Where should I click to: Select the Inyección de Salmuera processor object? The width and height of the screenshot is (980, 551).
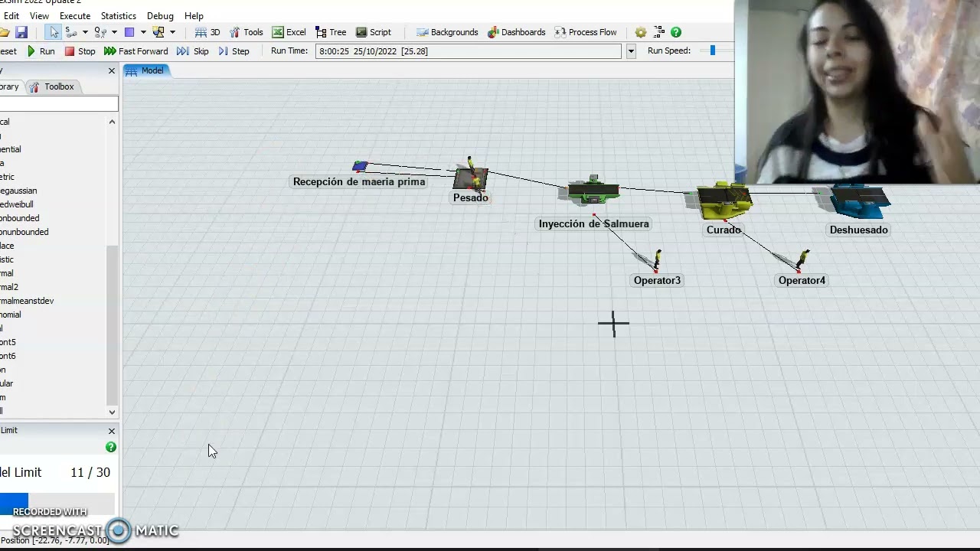point(593,191)
